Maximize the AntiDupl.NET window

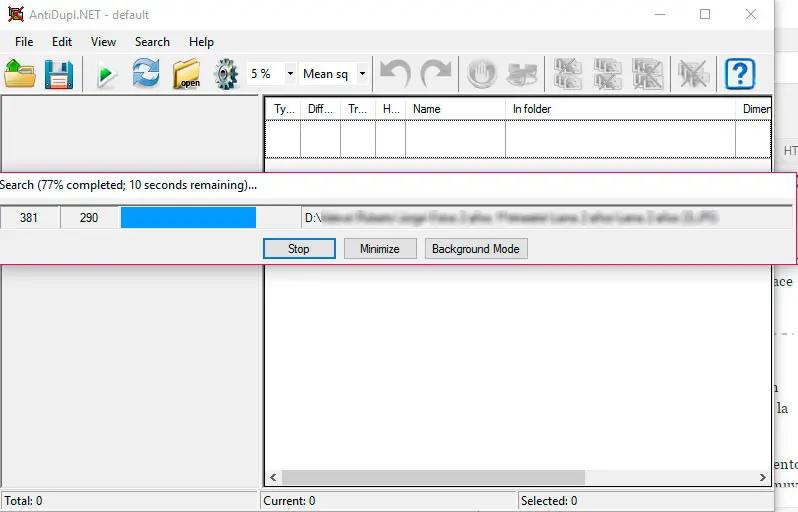tap(705, 14)
